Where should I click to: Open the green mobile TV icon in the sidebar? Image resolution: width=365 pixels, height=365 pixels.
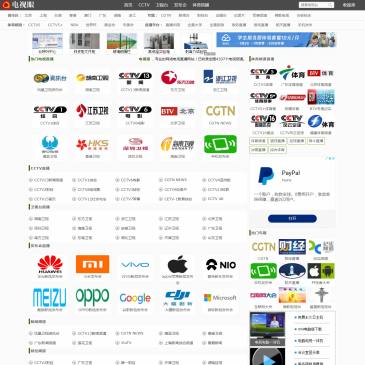[263, 271]
